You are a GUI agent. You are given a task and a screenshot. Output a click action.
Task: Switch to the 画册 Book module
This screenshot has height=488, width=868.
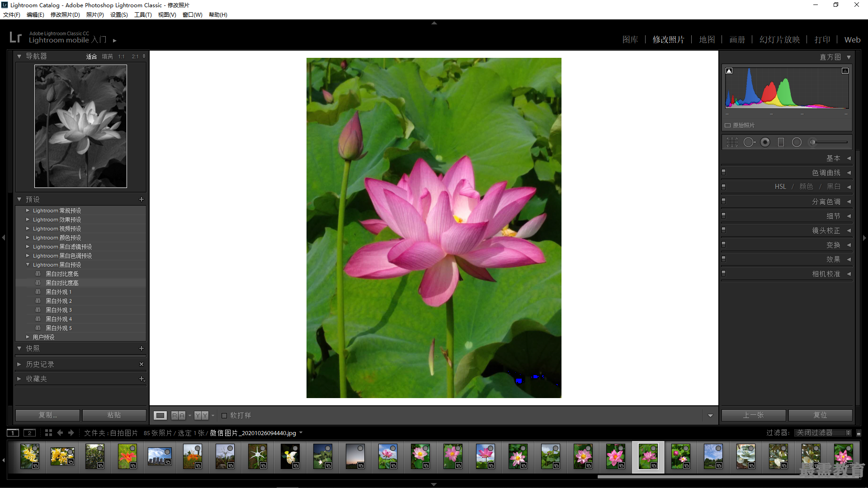coord(737,40)
